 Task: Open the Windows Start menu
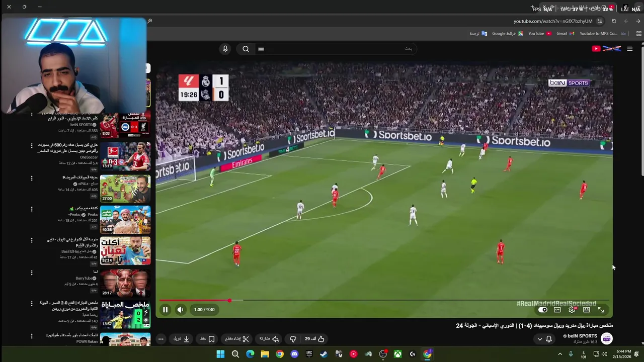[220, 354]
